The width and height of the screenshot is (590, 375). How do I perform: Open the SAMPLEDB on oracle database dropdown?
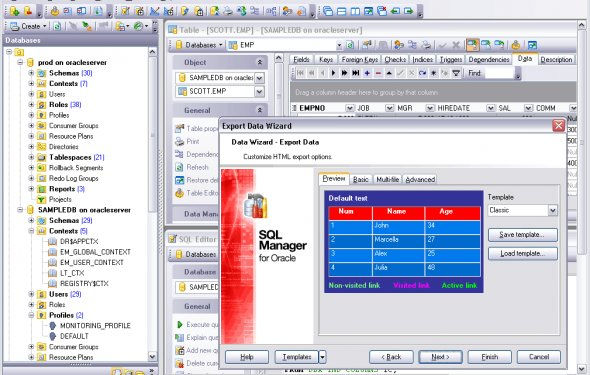click(259, 78)
